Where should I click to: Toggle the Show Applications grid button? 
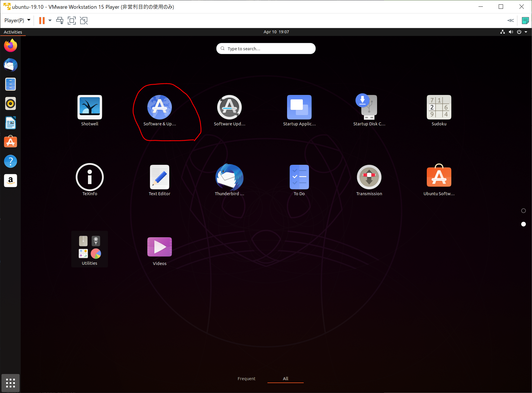(x=11, y=383)
